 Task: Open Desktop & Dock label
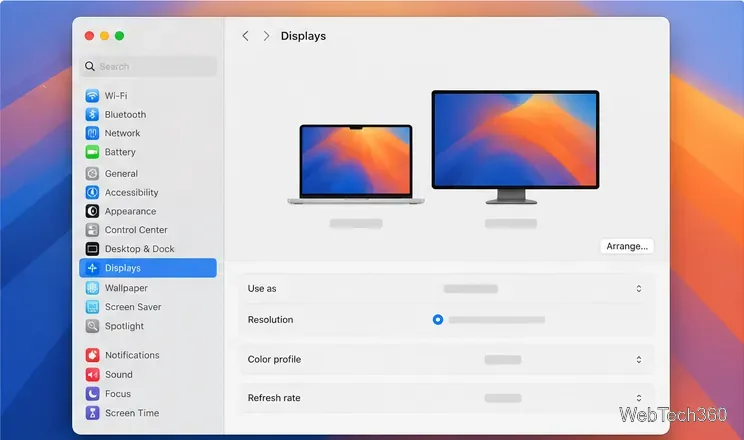140,249
